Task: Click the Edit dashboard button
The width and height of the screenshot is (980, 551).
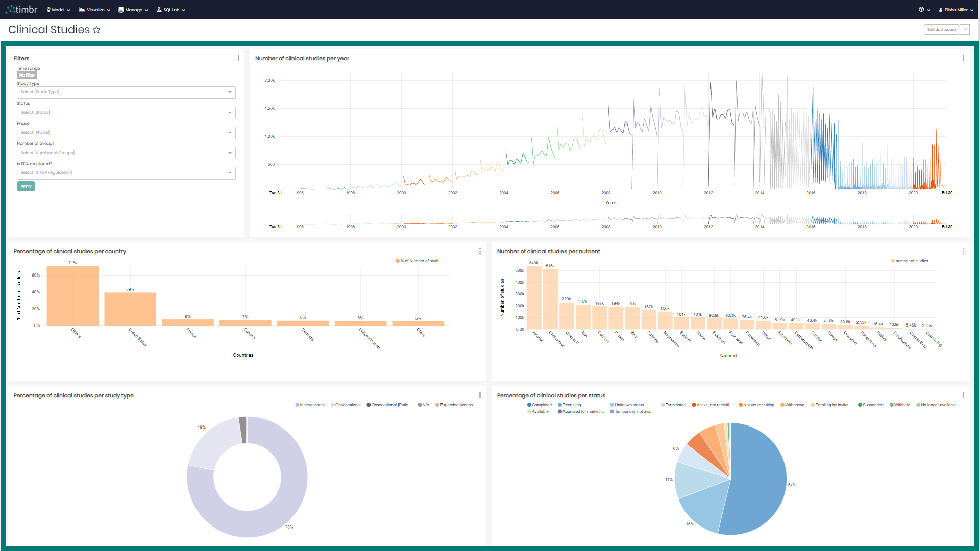Action: point(941,29)
